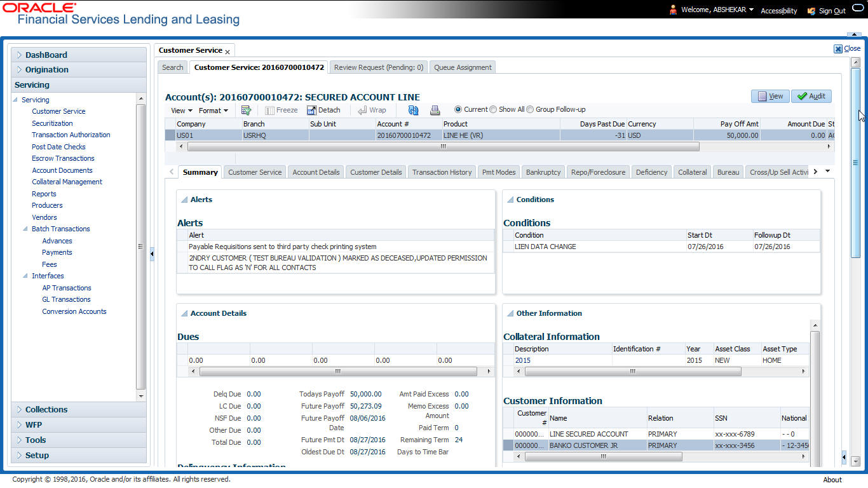Click the Audit button
This screenshot has width=868, height=488.
pos(811,96)
